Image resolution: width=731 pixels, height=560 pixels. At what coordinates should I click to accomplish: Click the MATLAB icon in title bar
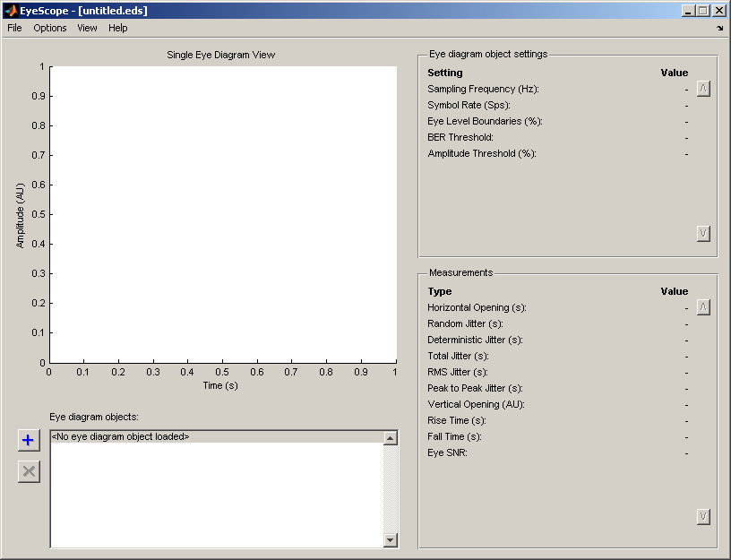pyautogui.click(x=11, y=10)
